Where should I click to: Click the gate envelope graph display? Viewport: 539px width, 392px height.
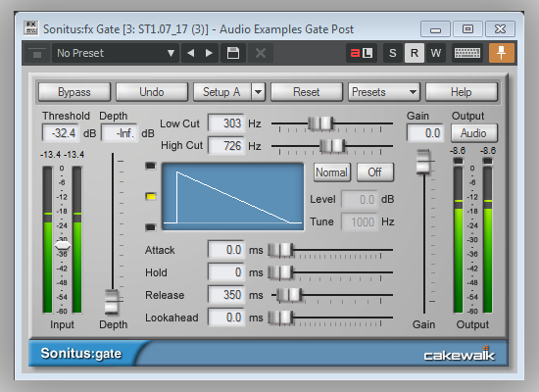[232, 197]
